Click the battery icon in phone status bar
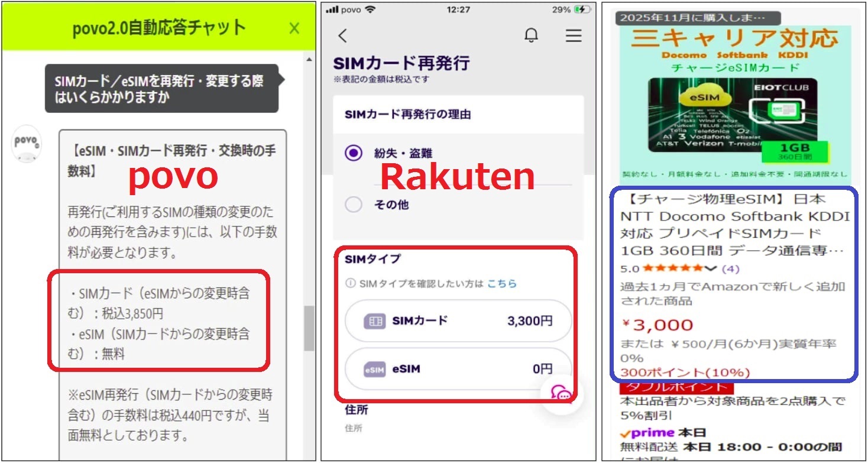The width and height of the screenshot is (868, 463). 582,9
